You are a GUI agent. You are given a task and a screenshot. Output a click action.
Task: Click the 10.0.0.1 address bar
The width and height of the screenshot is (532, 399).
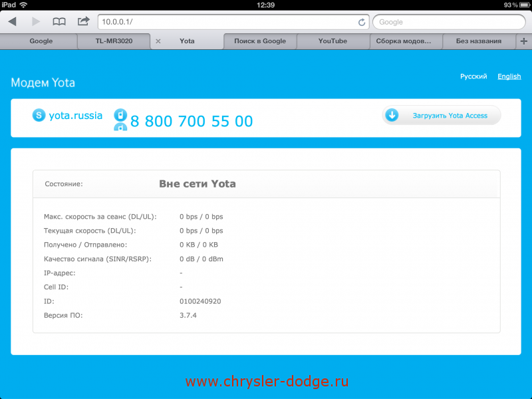click(233, 22)
